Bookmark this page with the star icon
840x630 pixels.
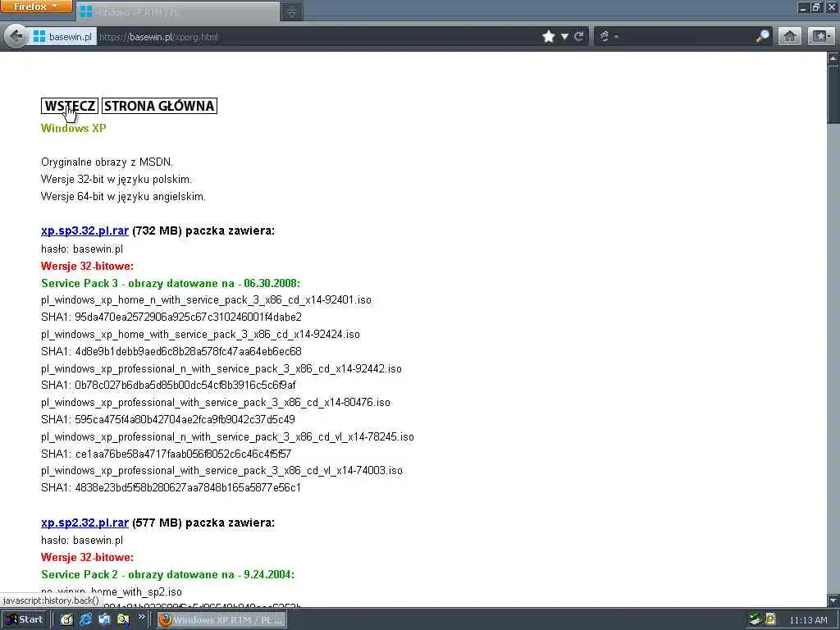[548, 36]
